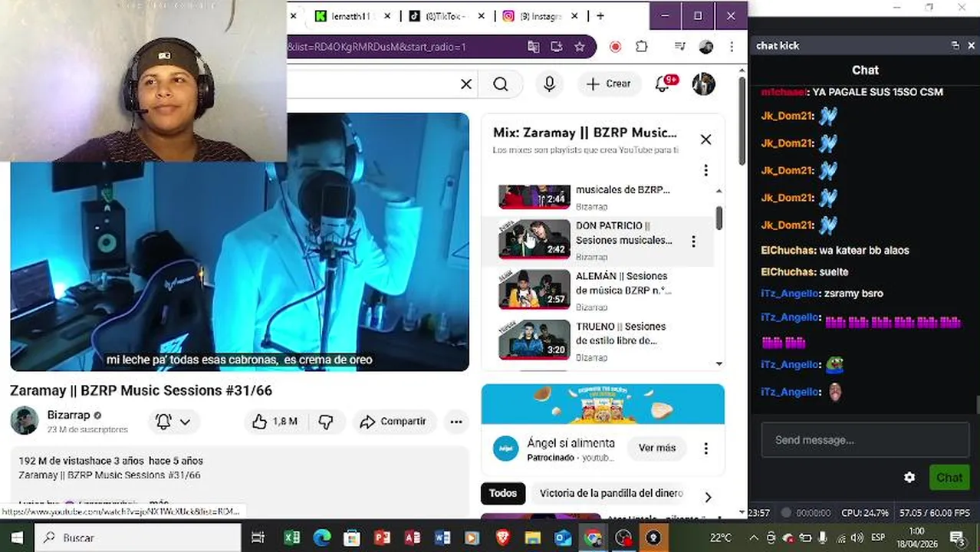Viewport: 980px width, 552px height.
Task: Clear the YouTube search box
Action: click(x=466, y=84)
